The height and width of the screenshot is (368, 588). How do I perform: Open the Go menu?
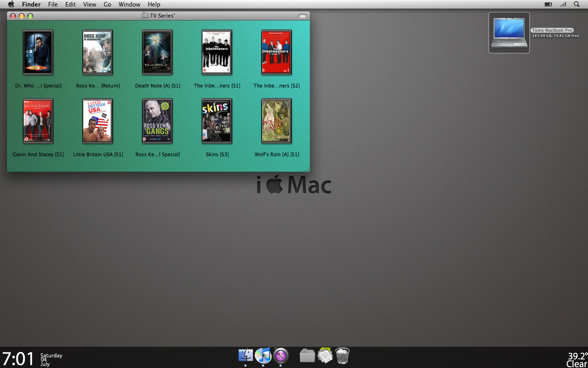point(107,4)
